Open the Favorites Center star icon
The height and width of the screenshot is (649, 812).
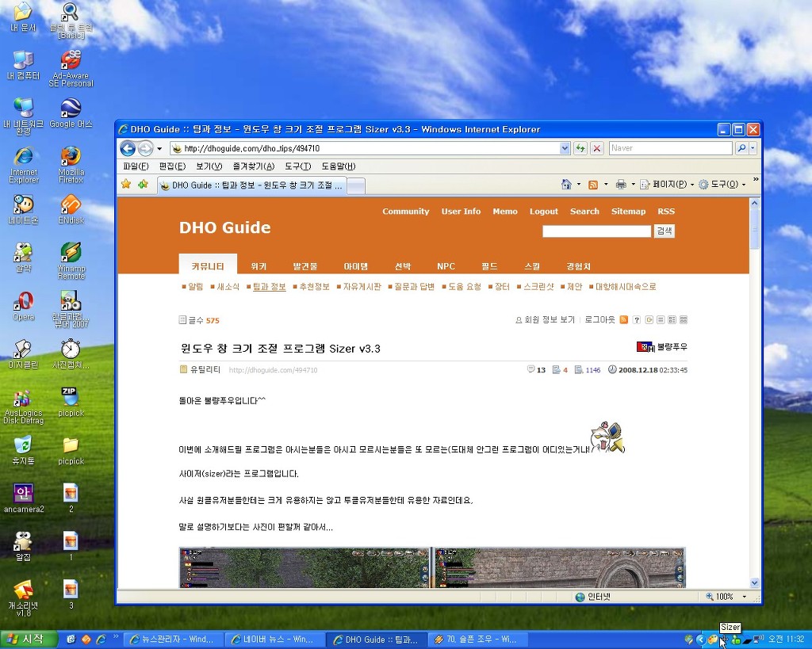[126, 184]
